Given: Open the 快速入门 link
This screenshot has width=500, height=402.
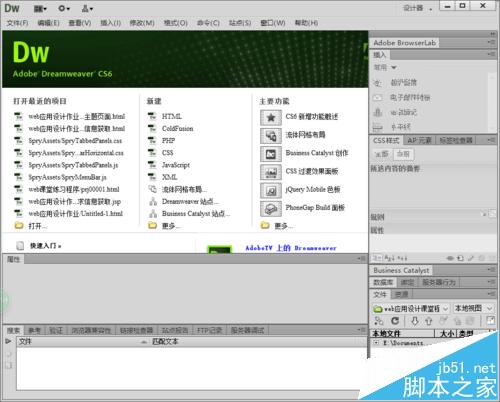Looking at the screenshot, I should pos(46,246).
